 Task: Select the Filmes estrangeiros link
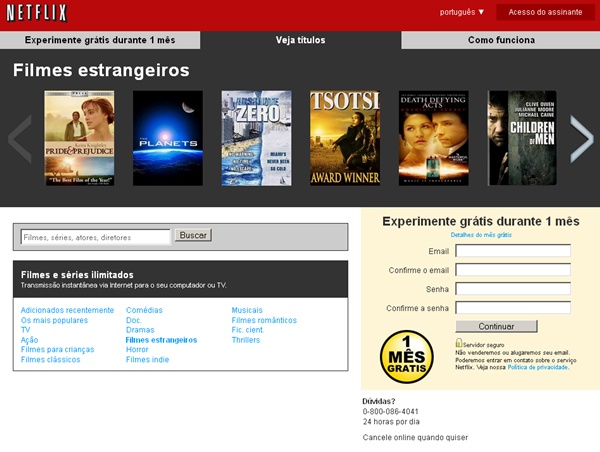161,340
